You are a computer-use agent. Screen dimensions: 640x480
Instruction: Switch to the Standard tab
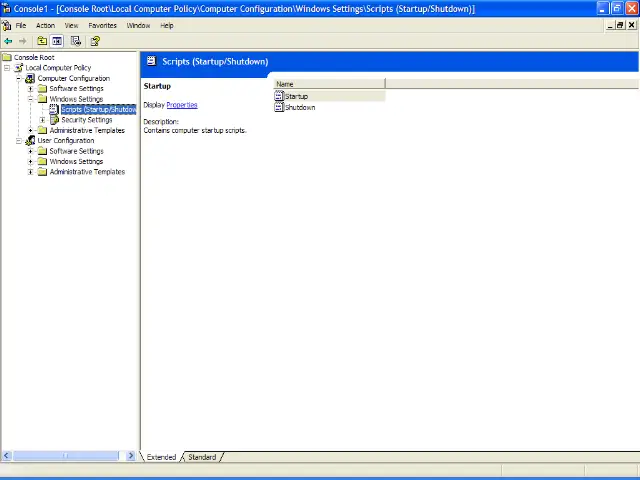tap(202, 457)
